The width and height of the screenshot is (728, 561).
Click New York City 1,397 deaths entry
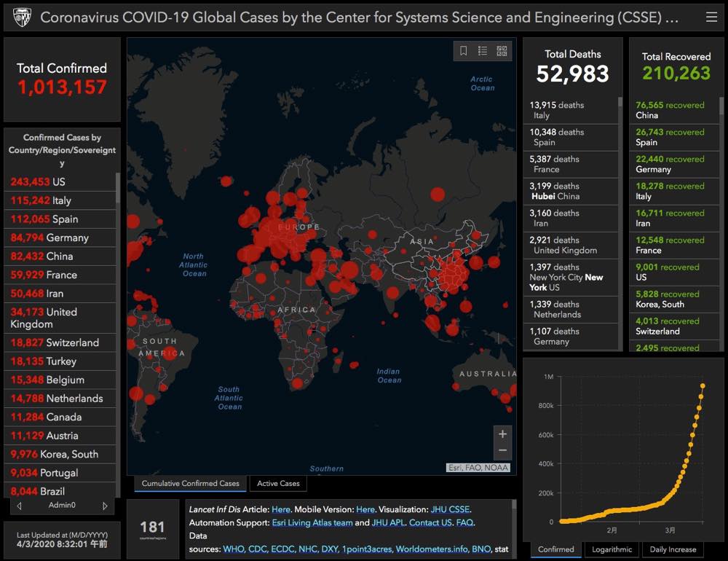click(571, 277)
